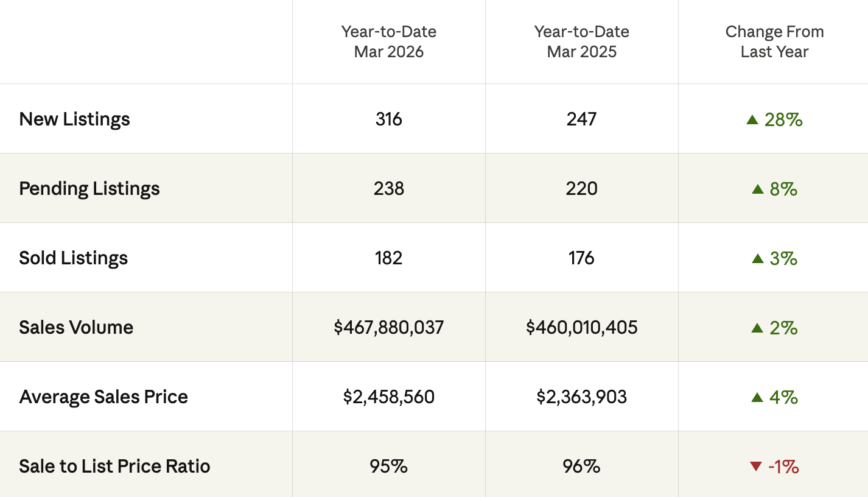Click the green up arrow beside 28%

(752, 120)
